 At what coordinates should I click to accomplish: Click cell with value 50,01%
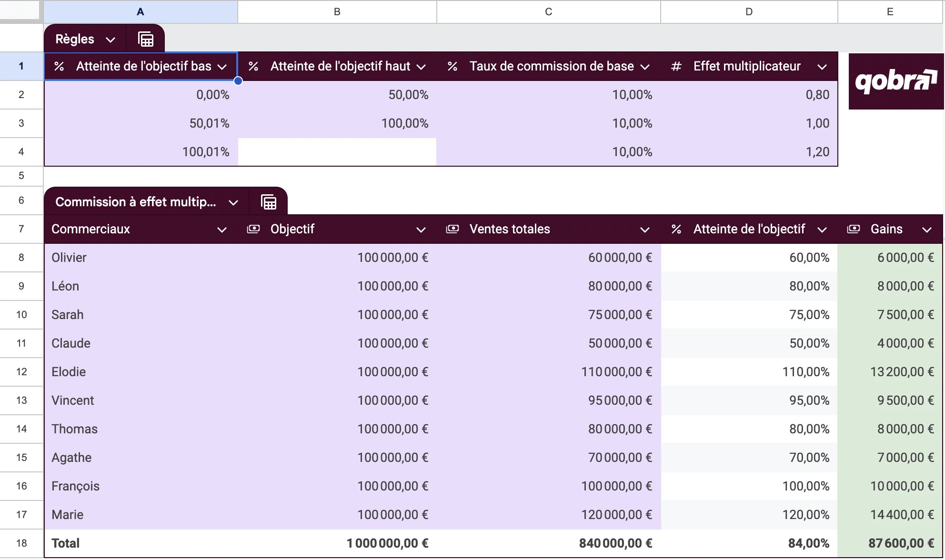click(141, 123)
